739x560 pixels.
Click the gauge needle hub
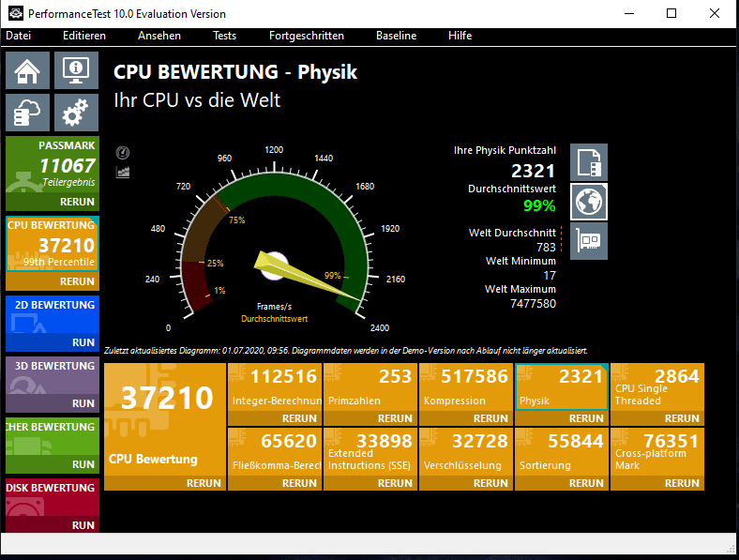tap(274, 266)
